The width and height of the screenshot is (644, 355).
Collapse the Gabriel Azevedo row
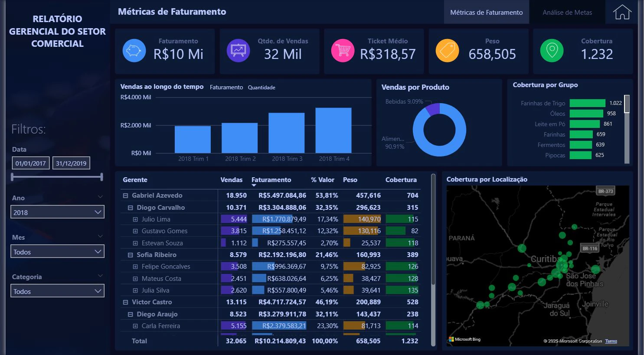point(125,196)
